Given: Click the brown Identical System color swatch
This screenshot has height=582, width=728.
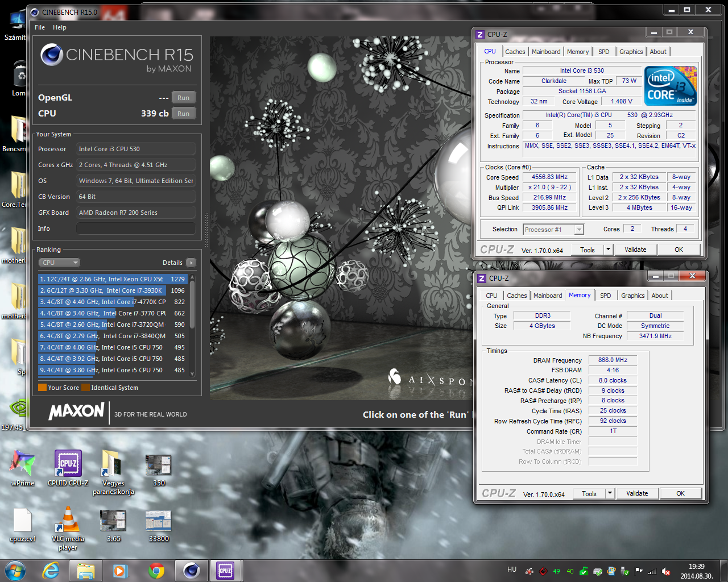Looking at the screenshot, I should [x=85, y=388].
